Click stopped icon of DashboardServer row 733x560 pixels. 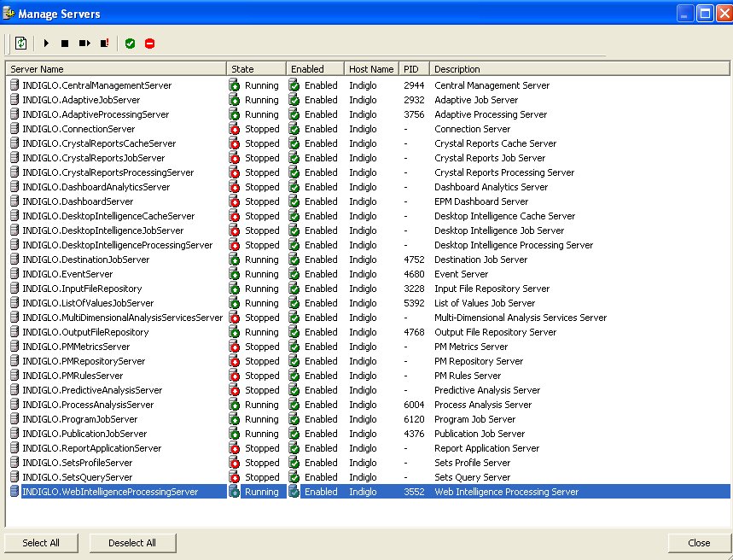[x=234, y=201]
